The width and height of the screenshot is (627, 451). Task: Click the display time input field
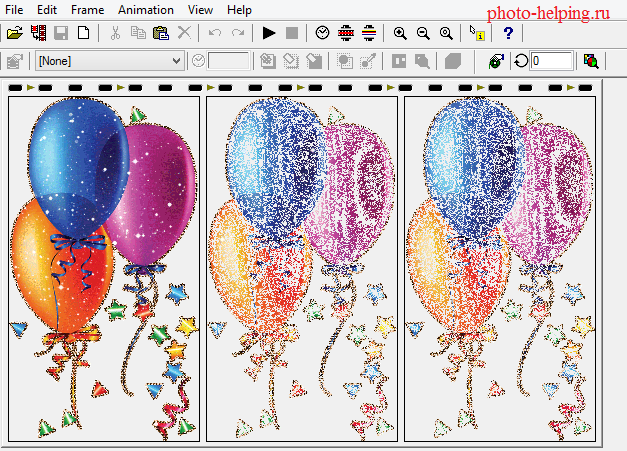point(229,61)
